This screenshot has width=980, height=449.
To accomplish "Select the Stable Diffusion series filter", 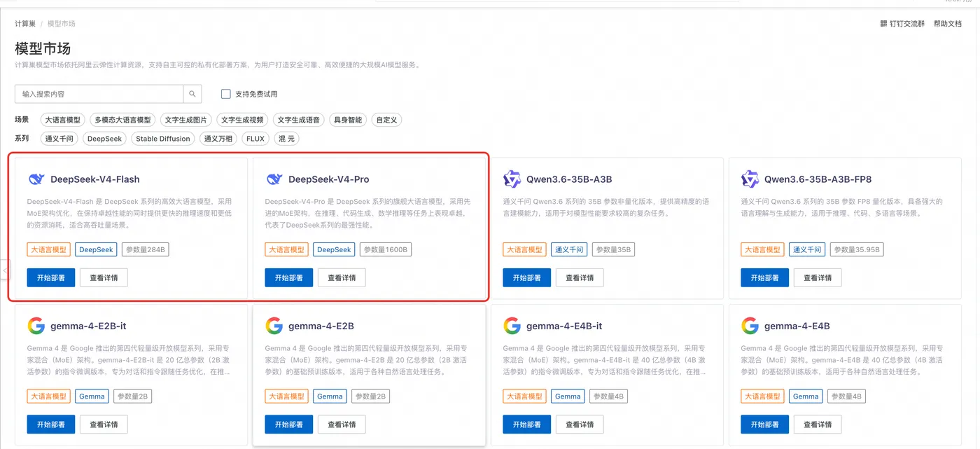I will (163, 139).
